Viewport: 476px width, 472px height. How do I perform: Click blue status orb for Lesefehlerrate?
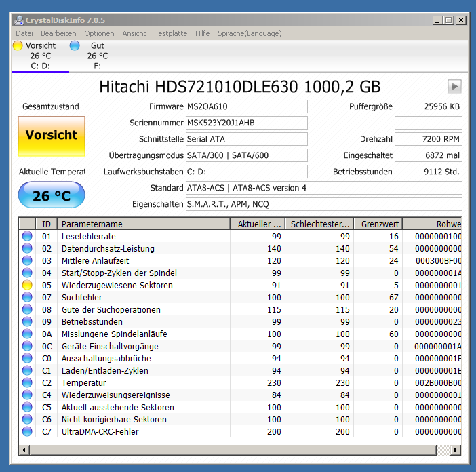(x=27, y=236)
